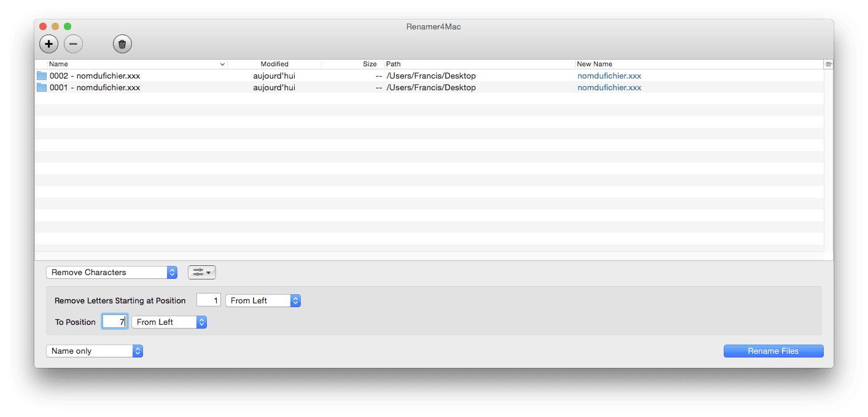This screenshot has height=417, width=868.
Task: Sort by the Name column header
Action: click(x=137, y=64)
